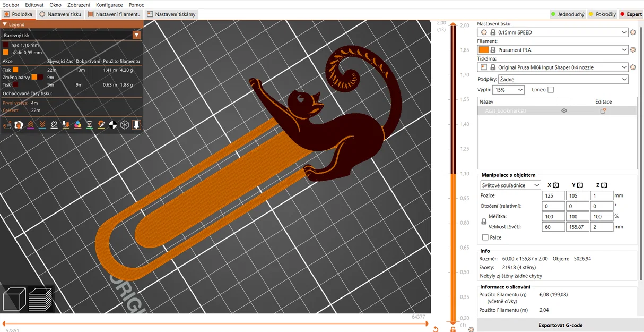Switch to Nastavení tiskárny tab
This screenshot has height=332, width=644.
click(x=171, y=14)
